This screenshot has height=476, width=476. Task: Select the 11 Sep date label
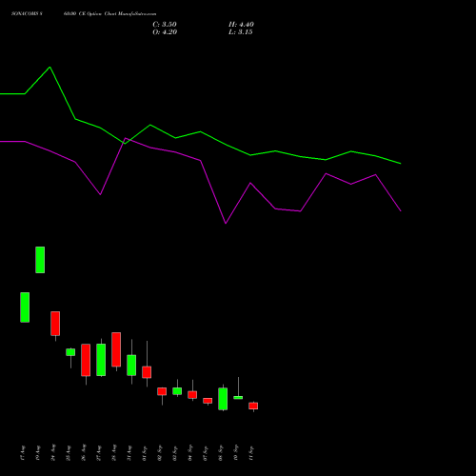point(251,453)
